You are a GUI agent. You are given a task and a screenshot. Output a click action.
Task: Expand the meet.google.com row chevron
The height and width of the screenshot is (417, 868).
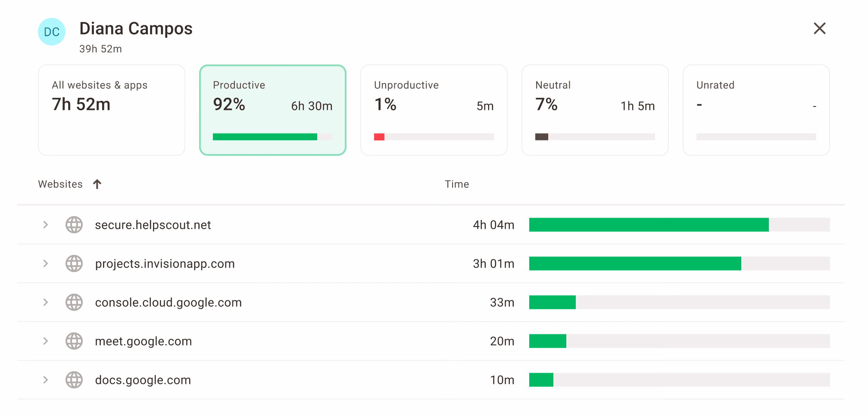45,341
